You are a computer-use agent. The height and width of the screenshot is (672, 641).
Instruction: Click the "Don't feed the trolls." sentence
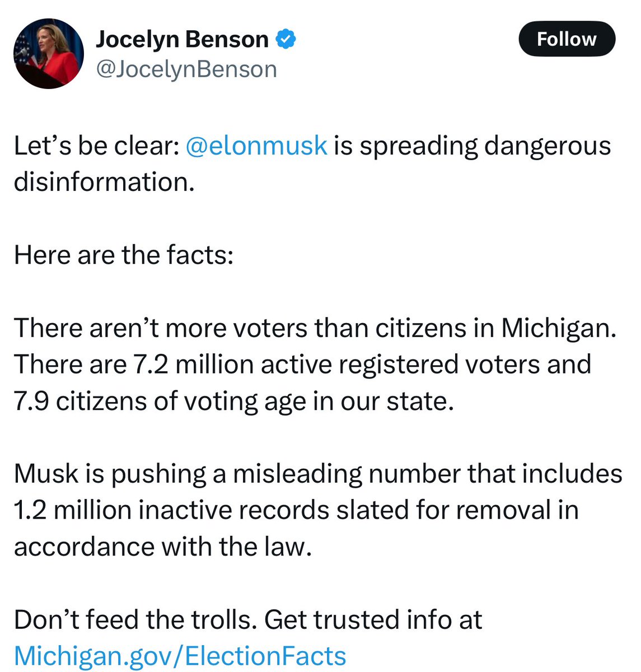(x=135, y=619)
